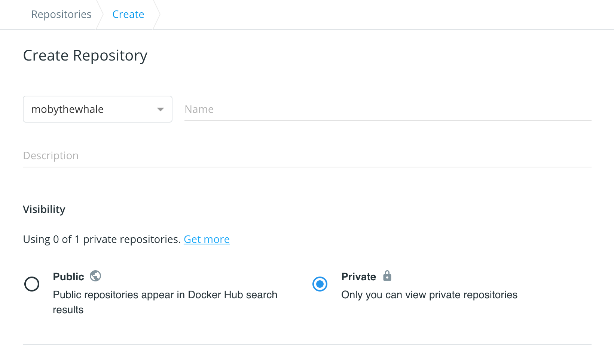Click the dropdown arrow in the namespace selector
This screenshot has width=614, height=364.
click(x=161, y=109)
